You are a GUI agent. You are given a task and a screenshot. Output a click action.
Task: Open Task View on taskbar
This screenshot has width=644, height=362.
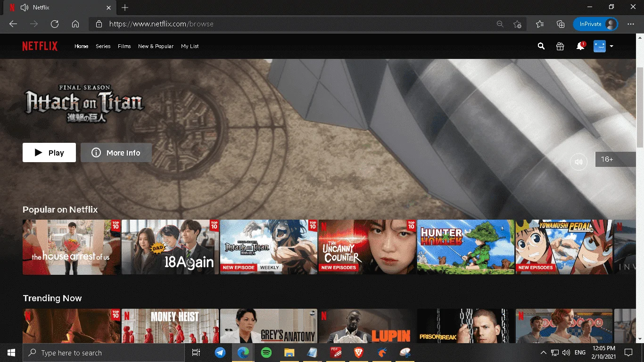click(x=196, y=353)
